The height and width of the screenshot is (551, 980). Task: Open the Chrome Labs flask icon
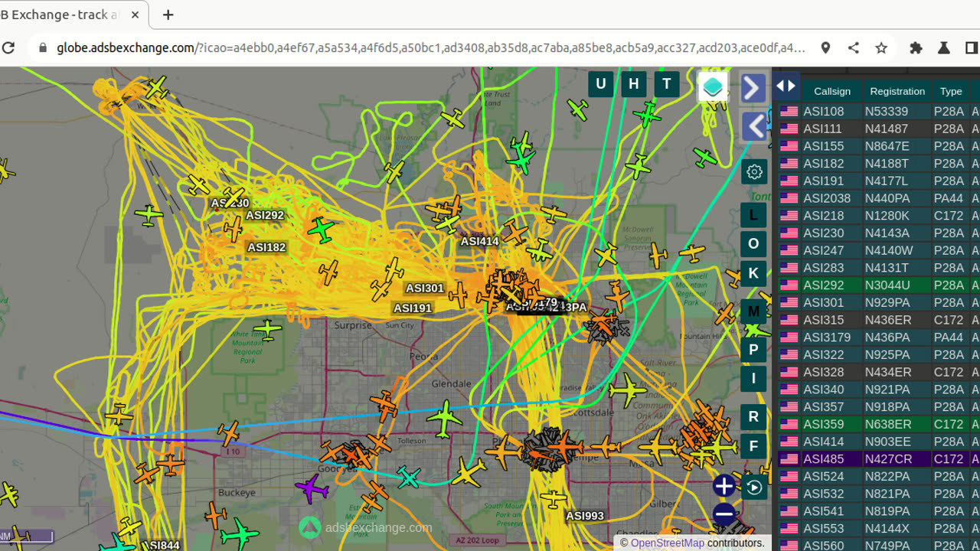[944, 47]
